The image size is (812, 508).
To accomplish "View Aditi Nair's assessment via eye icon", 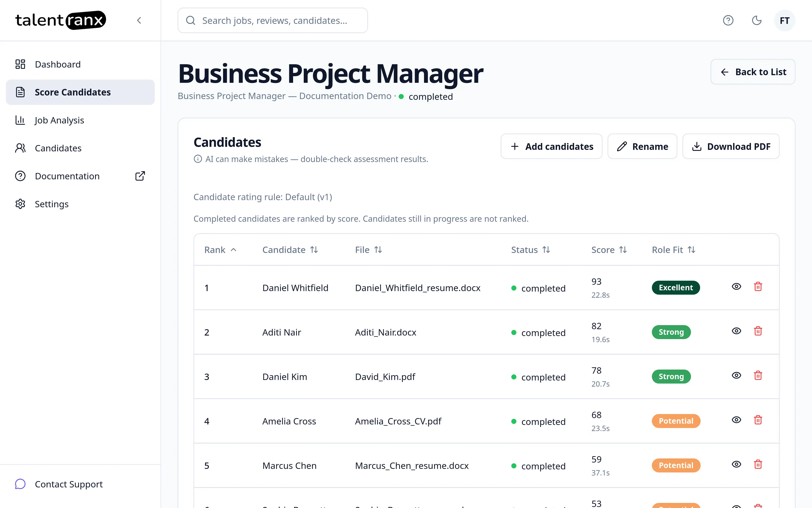I will 736,331.
